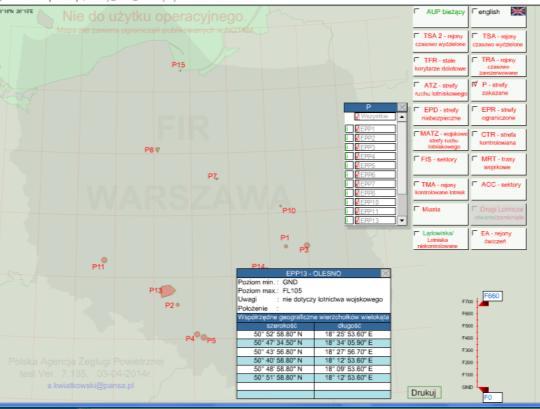Enable Lądowiska/Lotniska niekontrolowane checkbox
Screen dimensions: 540x409
[x=417, y=233]
